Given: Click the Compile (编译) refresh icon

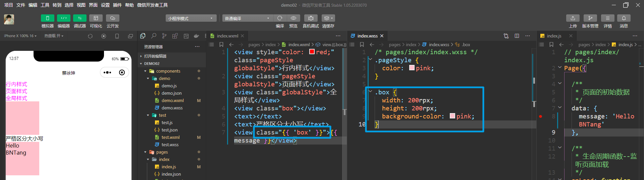Looking at the screenshot, I should 280,18.
